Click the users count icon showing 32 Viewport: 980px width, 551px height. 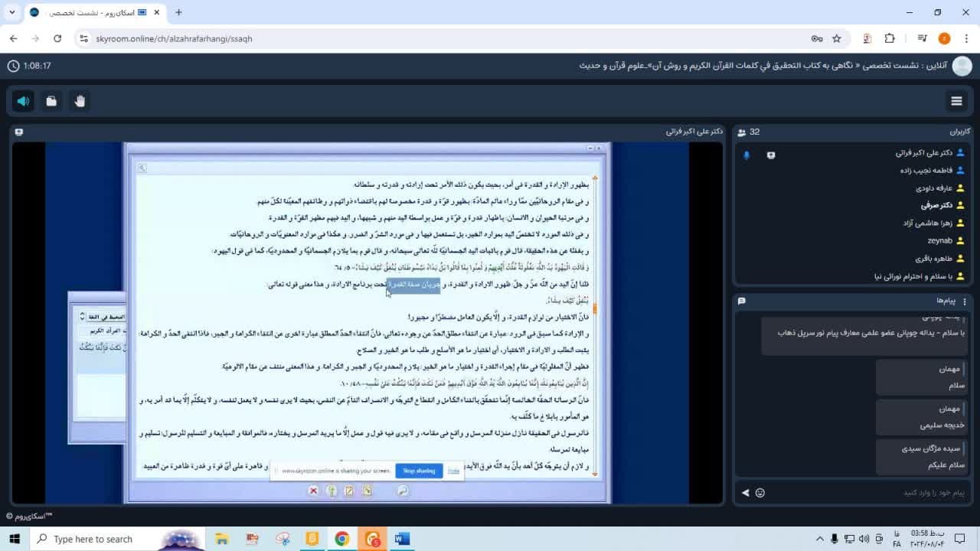742,132
